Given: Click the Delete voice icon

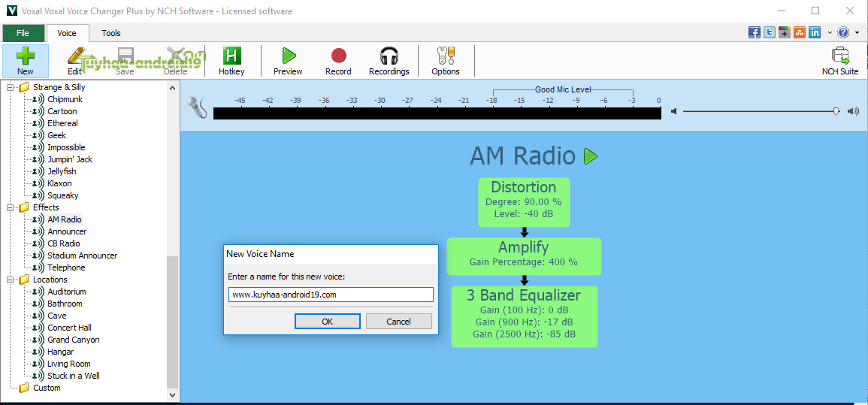Looking at the screenshot, I should (176, 56).
